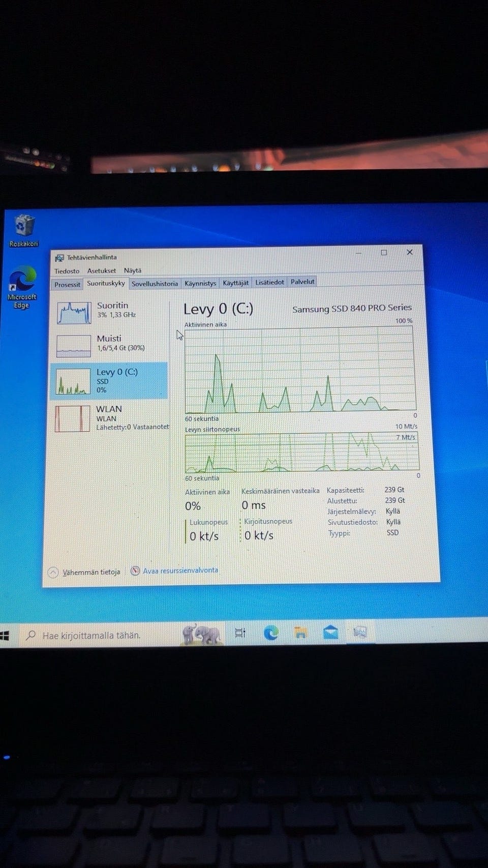Open the Avaa resurssienvalvonta link
Screen dimensions: 488x868
(x=180, y=571)
